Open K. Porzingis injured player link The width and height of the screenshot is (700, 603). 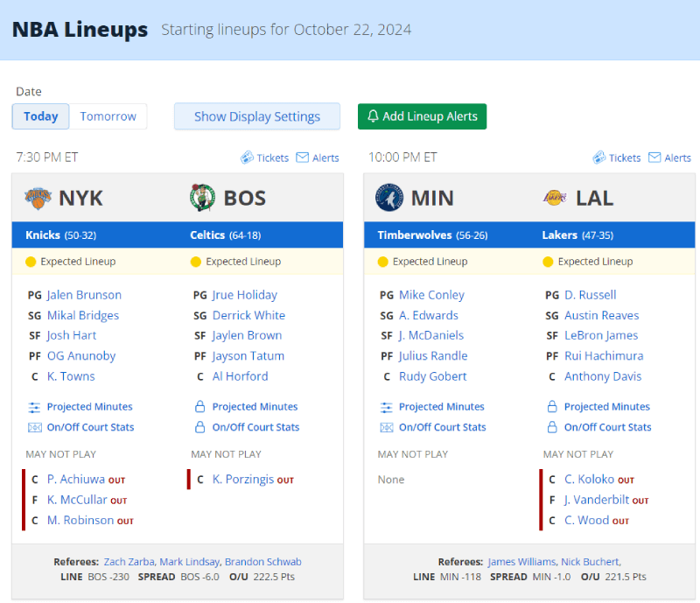pos(243,480)
